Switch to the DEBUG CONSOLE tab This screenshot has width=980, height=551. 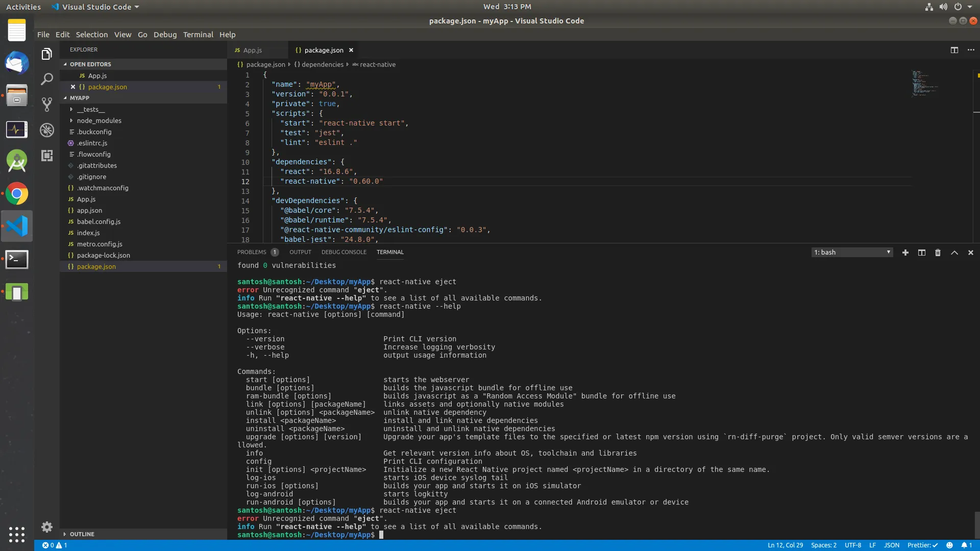click(344, 252)
